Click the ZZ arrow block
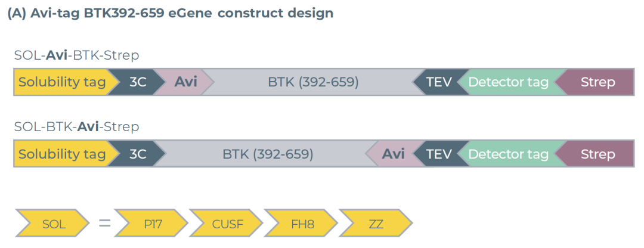This screenshot has width=644, height=248. pos(376,224)
